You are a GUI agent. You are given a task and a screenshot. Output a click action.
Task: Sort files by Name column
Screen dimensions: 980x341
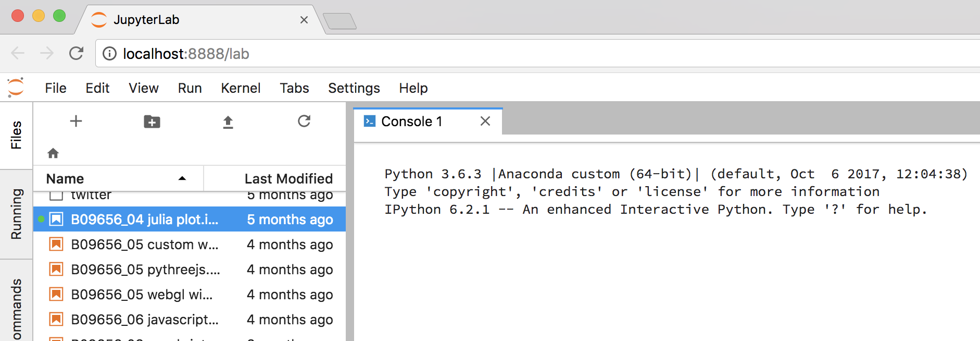(x=118, y=179)
